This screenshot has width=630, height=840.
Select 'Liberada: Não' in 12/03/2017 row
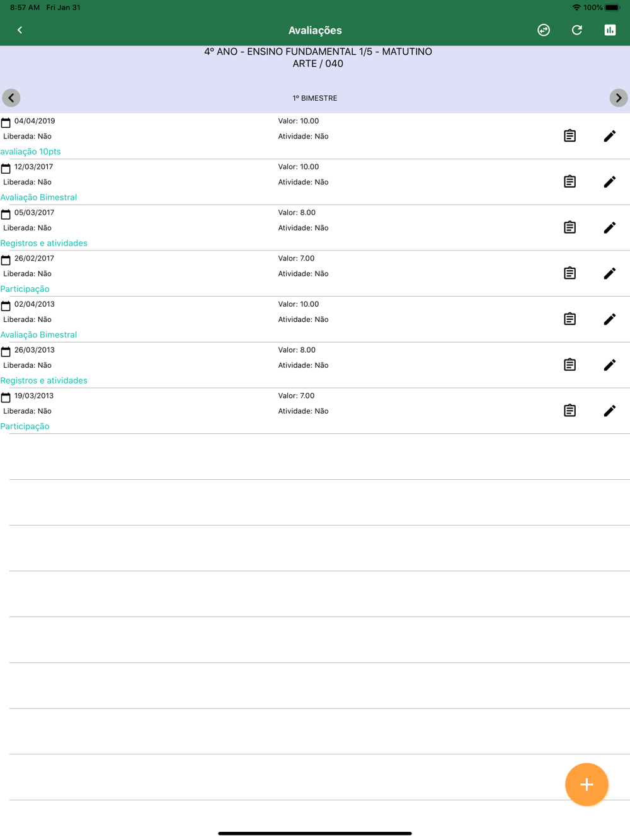(27, 182)
